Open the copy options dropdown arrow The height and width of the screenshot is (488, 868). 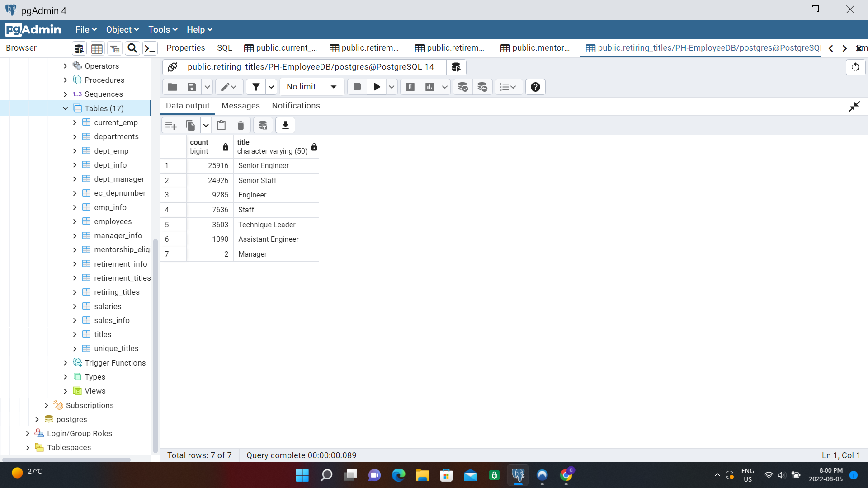pos(206,125)
